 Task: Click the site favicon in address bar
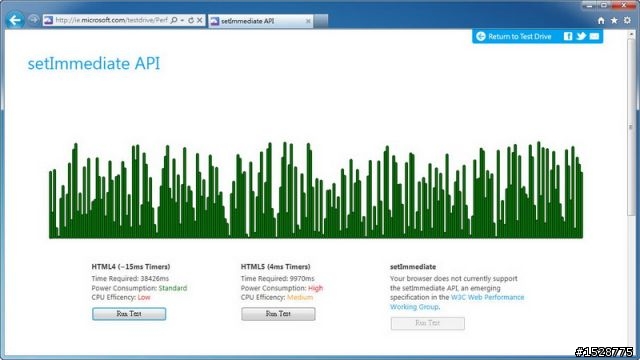point(48,20)
